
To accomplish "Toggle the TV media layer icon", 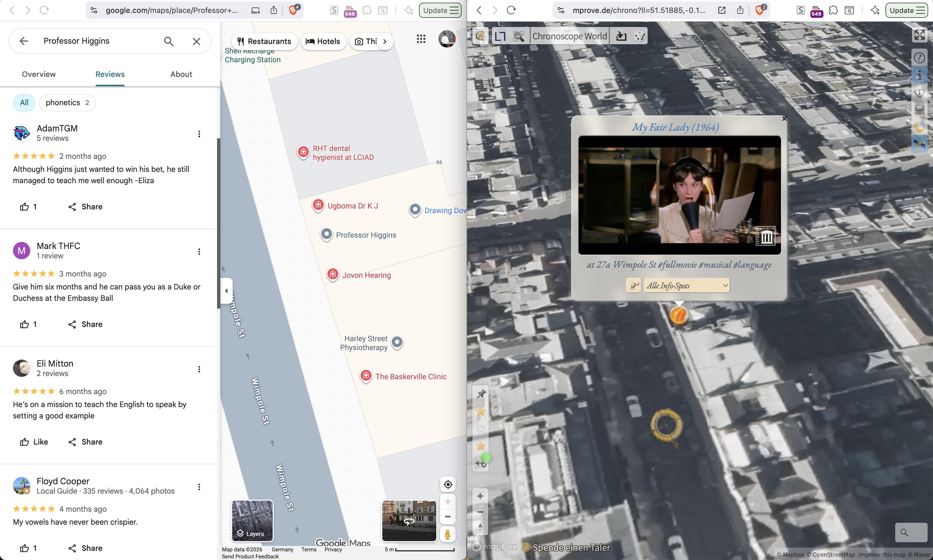I will coord(920,110).
